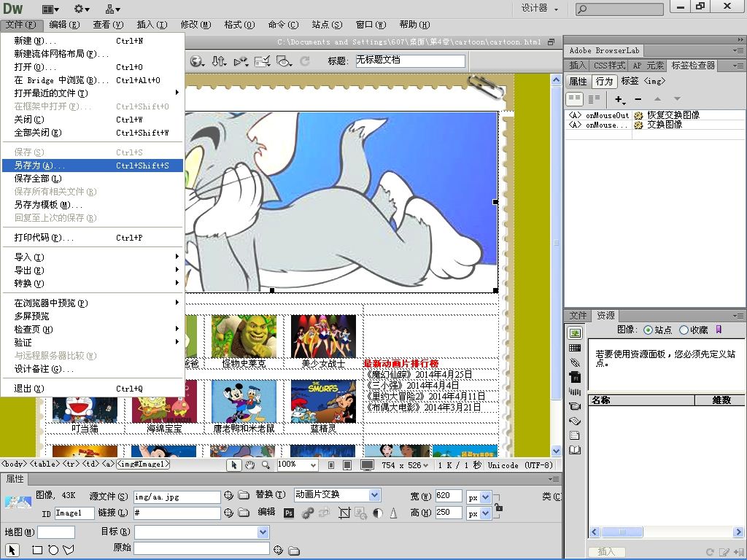Select the rectangle hotspot tool
Image resolution: width=747 pixels, height=560 pixels.
[x=37, y=550]
